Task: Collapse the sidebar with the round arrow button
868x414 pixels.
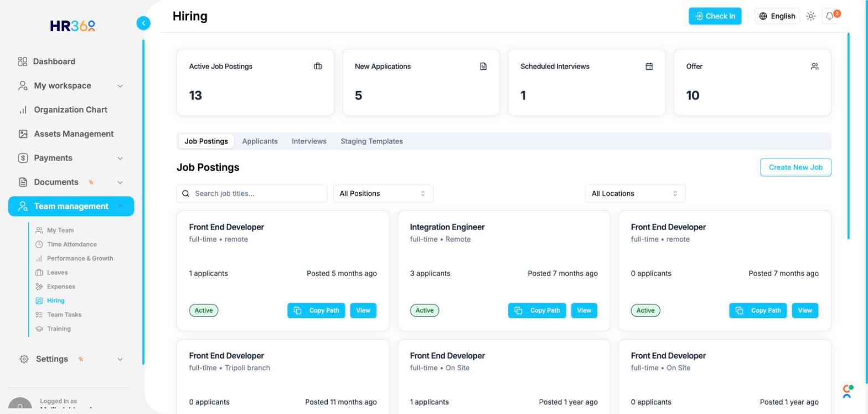Action: coord(143,23)
